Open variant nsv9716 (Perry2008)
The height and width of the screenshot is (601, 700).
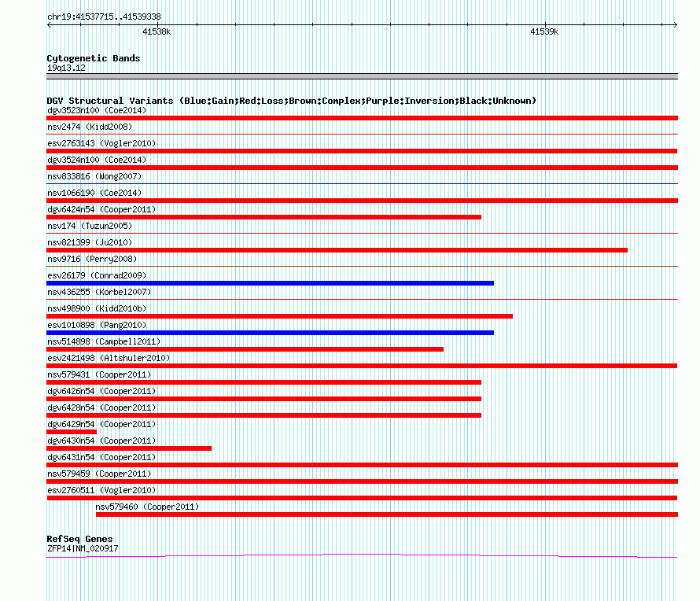coord(92,259)
